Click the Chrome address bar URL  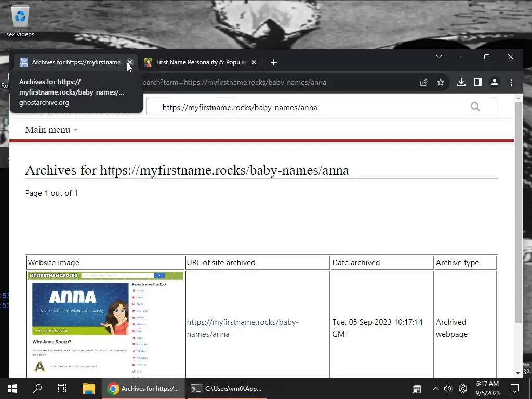click(x=234, y=83)
